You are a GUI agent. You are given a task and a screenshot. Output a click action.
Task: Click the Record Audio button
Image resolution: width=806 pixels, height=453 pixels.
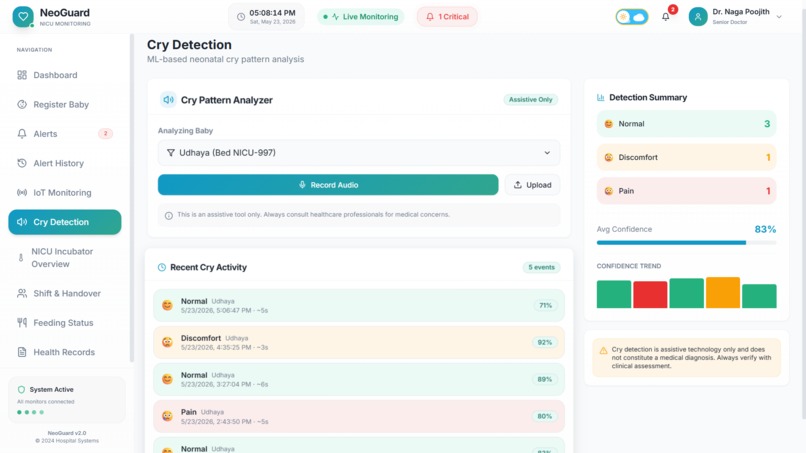coord(328,185)
